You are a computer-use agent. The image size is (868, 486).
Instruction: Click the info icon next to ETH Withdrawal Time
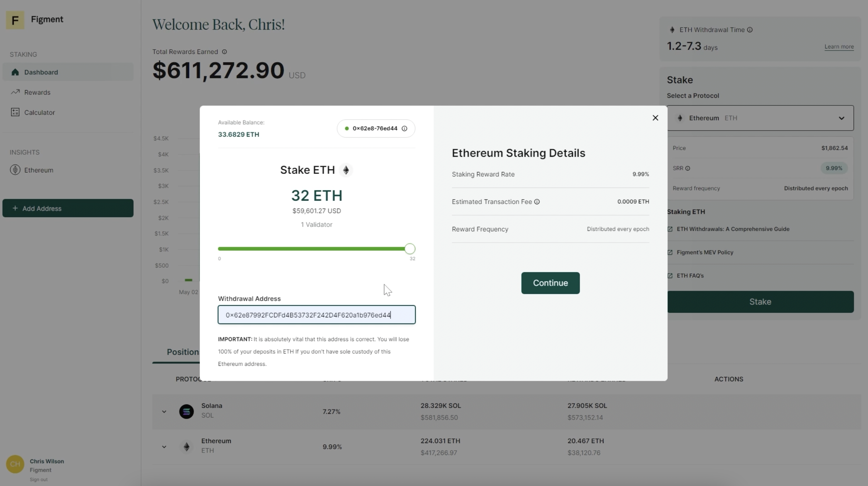click(x=750, y=30)
